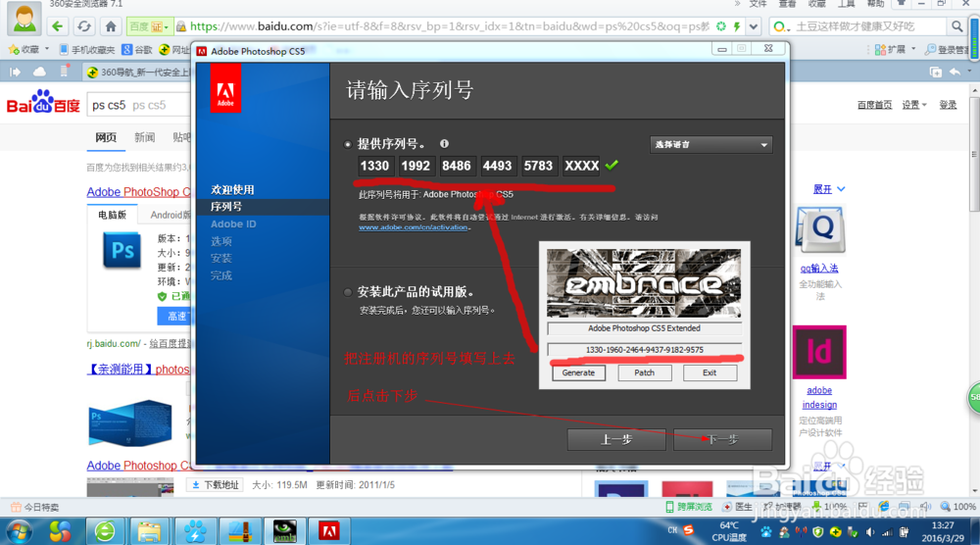Open the www.adobe.com/cn/activation link
Screen dimensions: 980x545
pos(414,227)
